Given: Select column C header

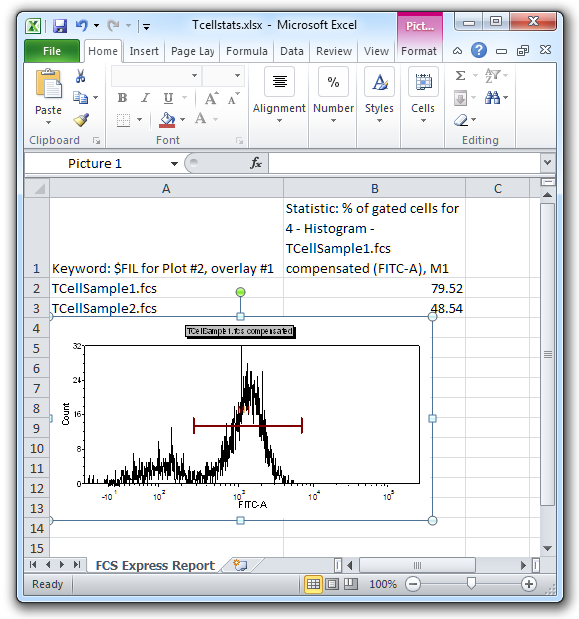Looking at the screenshot, I should [497, 188].
